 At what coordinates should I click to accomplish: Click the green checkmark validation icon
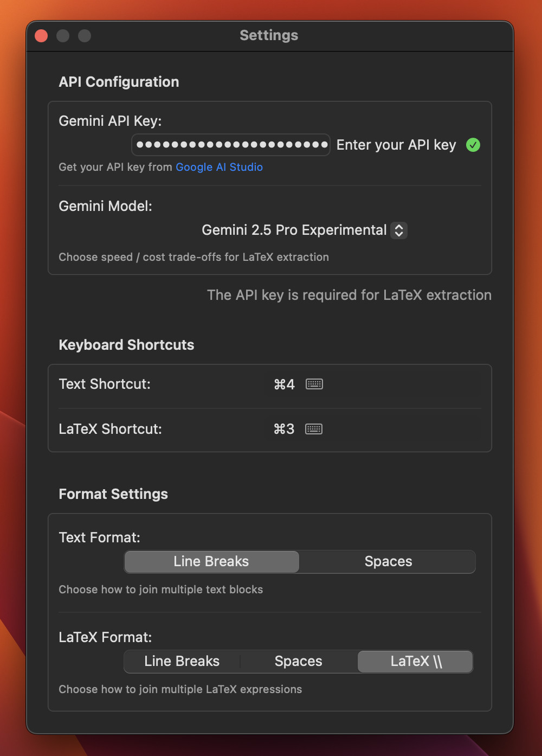473,145
